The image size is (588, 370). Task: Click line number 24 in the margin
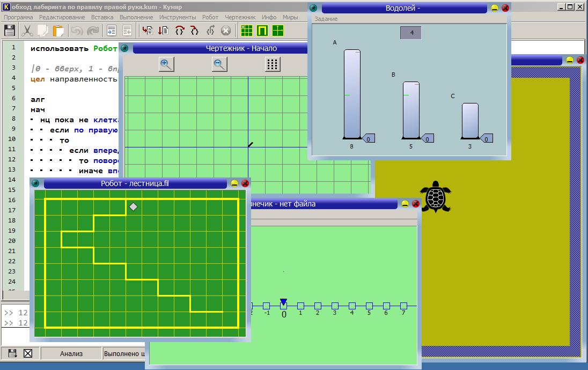pyautogui.click(x=12, y=281)
